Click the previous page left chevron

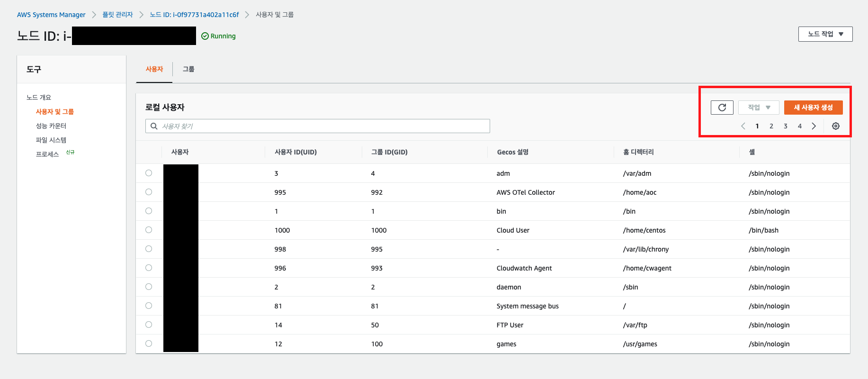pos(743,126)
